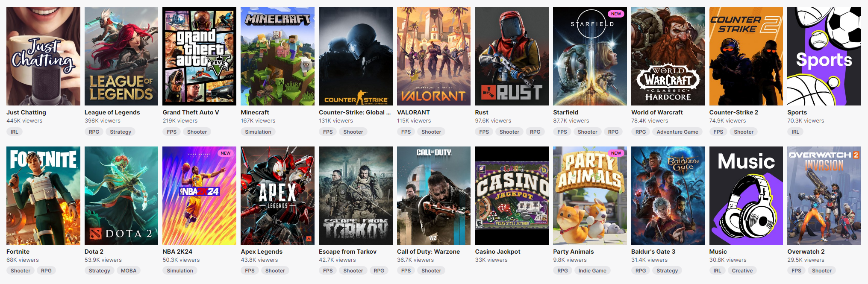Open the Baldur's Gate 3 title link
The image size is (868, 284).
click(x=653, y=252)
